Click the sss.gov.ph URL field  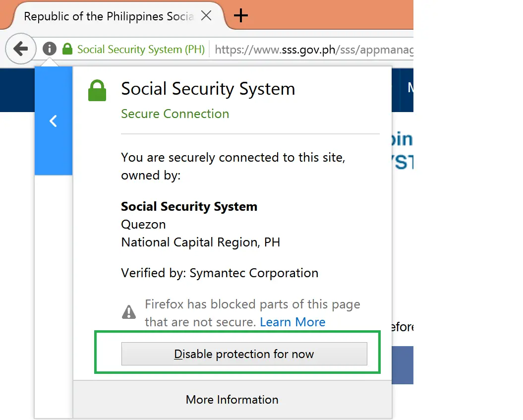[x=313, y=50]
